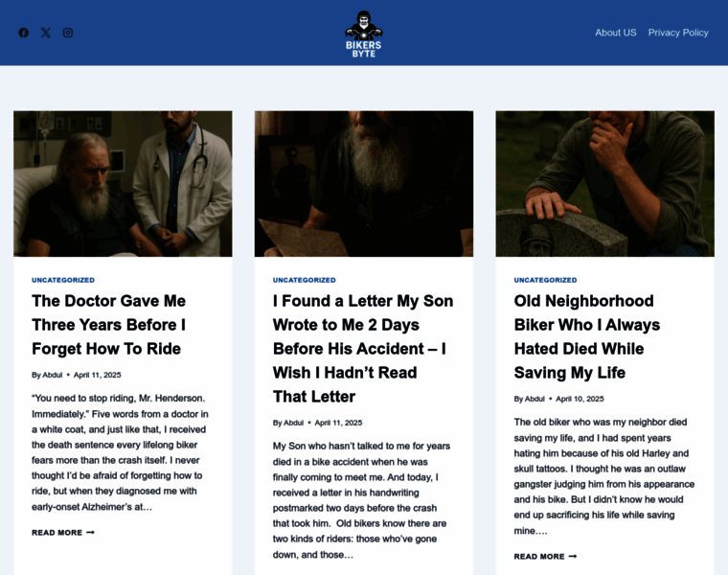Open the About US page
This screenshot has width=728, height=575.
coord(616,33)
